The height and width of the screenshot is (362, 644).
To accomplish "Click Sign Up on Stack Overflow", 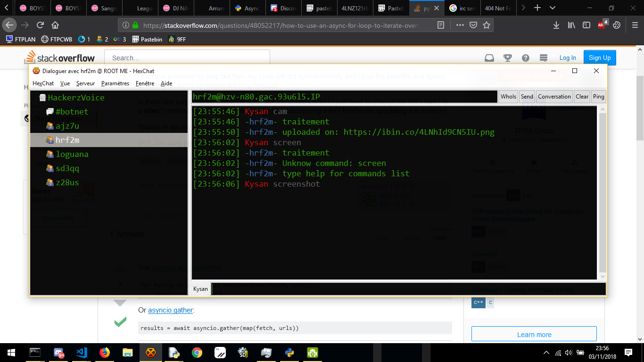I will point(600,58).
